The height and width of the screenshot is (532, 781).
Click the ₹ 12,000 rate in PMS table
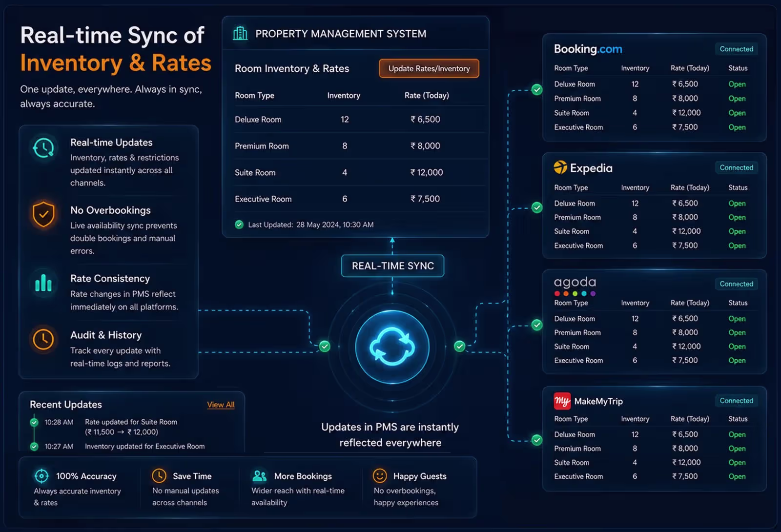tap(427, 172)
